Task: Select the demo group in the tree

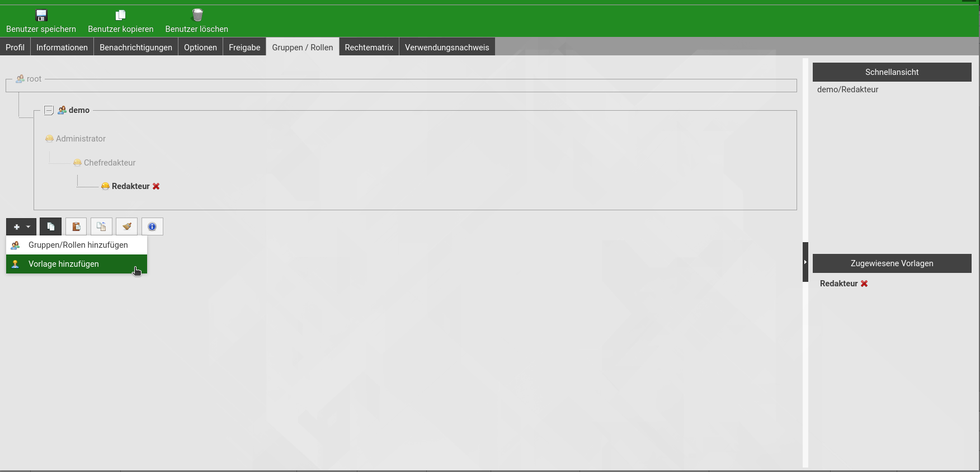Action: 79,110
